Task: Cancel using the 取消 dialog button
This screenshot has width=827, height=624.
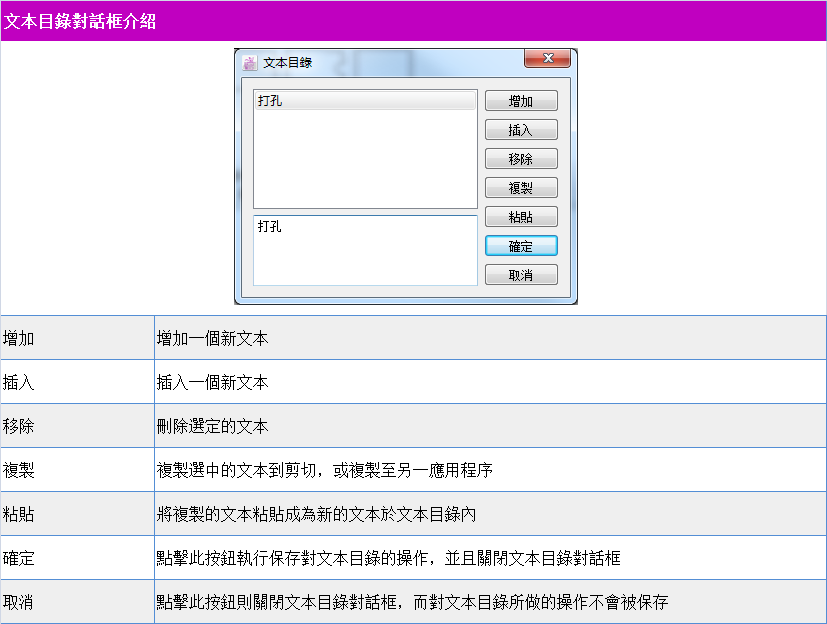Action: [521, 275]
